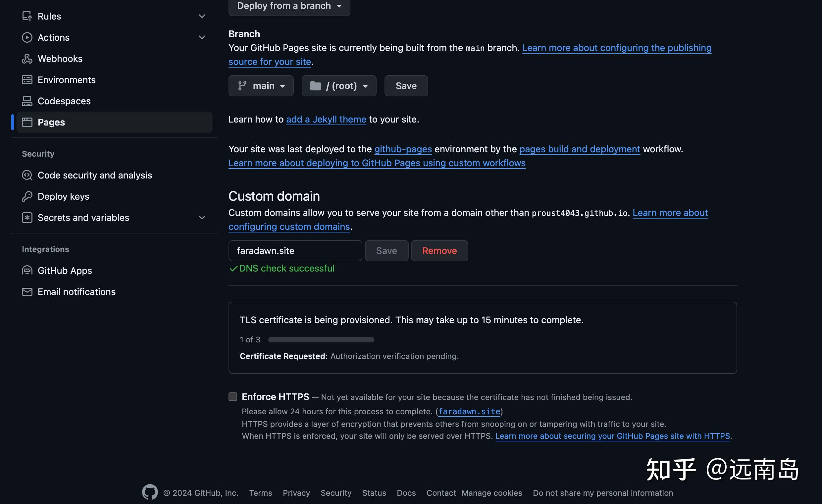Open Webhooks via its sidebar icon

[27, 58]
